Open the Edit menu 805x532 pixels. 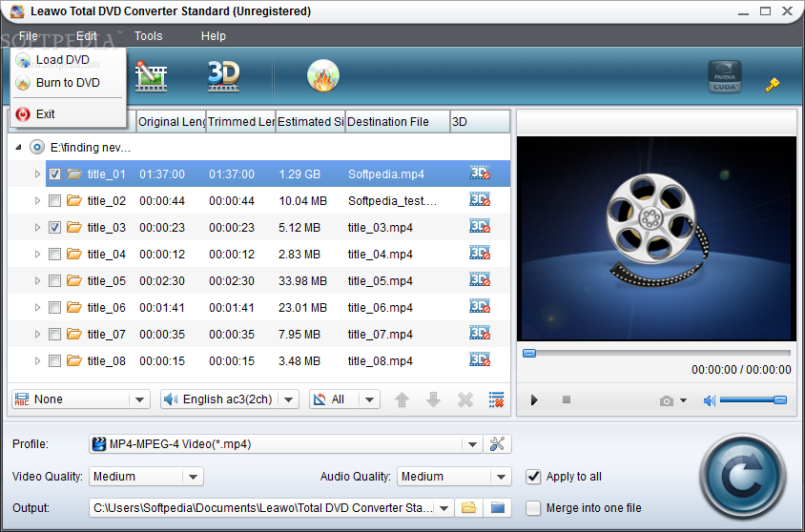coord(86,36)
